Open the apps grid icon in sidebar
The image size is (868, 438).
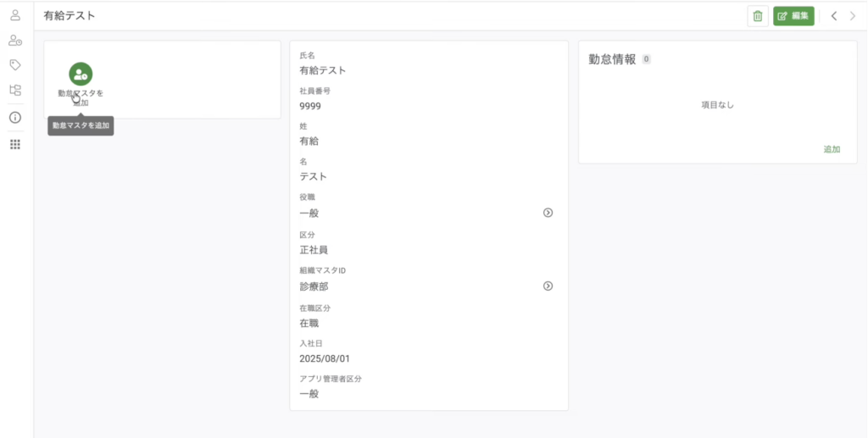(15, 145)
